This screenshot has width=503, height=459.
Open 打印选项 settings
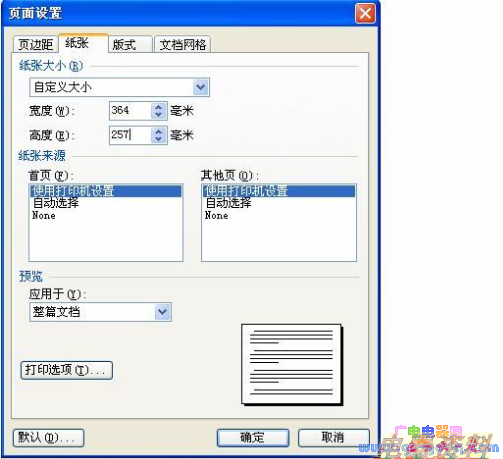tap(67, 370)
